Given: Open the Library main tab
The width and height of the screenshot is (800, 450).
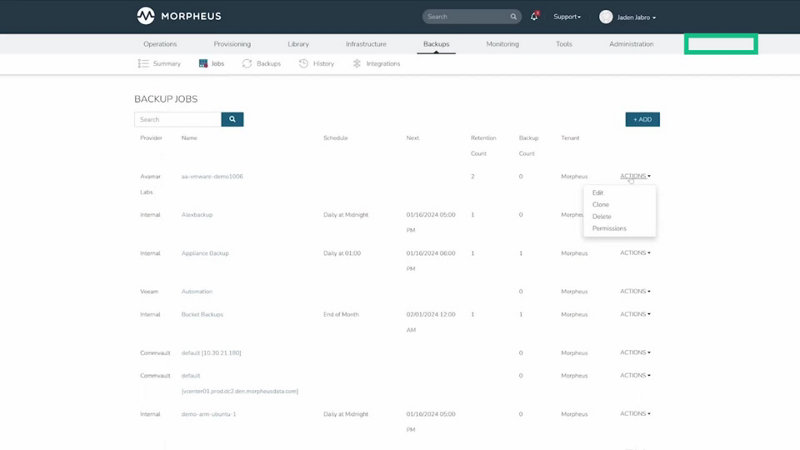Looking at the screenshot, I should [298, 44].
